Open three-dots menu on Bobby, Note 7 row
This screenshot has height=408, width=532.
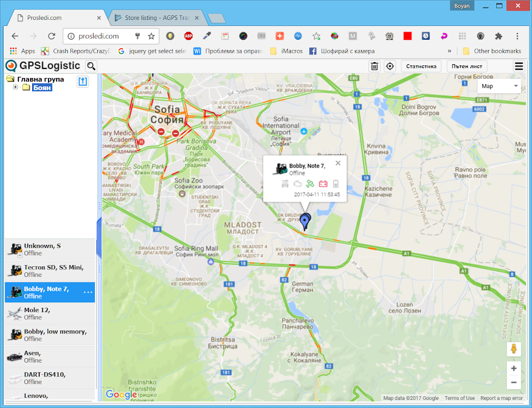[88, 292]
